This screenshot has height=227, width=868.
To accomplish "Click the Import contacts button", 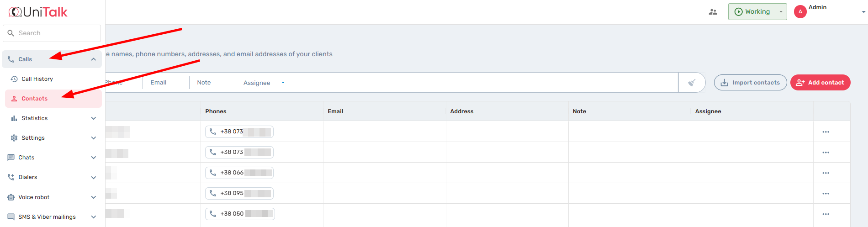I will coord(750,83).
